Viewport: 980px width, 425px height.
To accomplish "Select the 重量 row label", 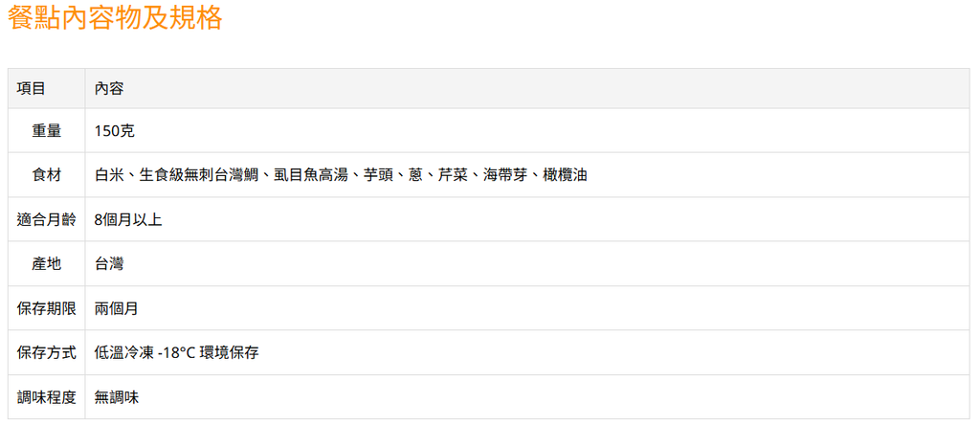I will (x=47, y=131).
